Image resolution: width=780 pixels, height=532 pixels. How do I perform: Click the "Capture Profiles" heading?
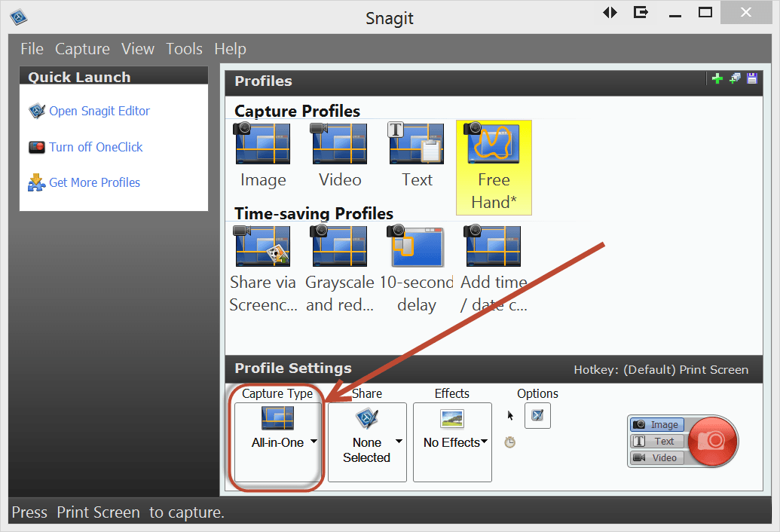pyautogui.click(x=297, y=111)
